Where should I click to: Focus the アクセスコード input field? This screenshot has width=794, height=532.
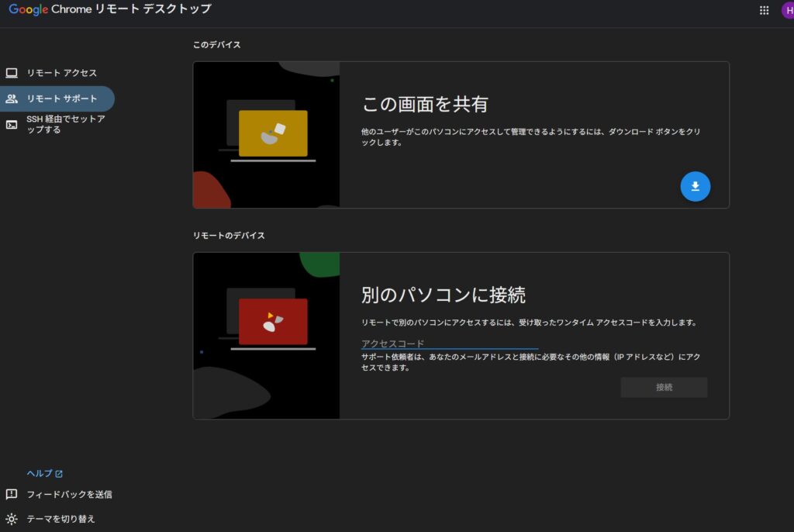tap(449, 343)
